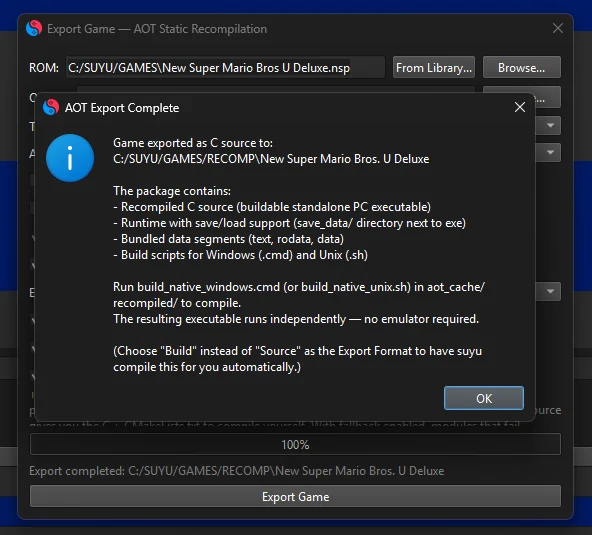The image size is (592, 535).
Task: Open the lowest dropdown arrow right of the dialog
Action: click(x=550, y=291)
